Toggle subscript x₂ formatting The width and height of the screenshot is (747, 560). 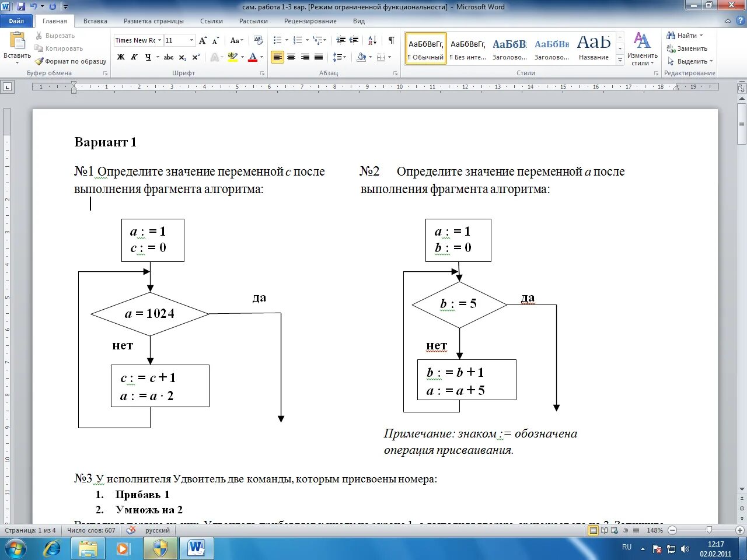(x=183, y=57)
